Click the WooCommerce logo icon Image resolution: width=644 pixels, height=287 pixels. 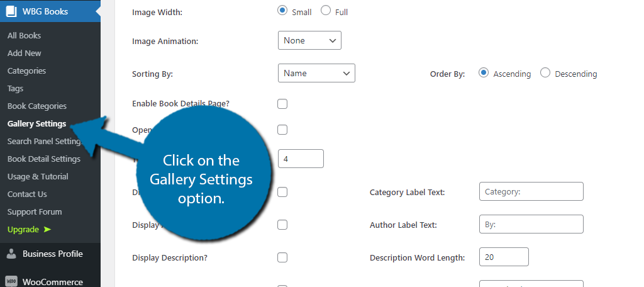click(11, 282)
